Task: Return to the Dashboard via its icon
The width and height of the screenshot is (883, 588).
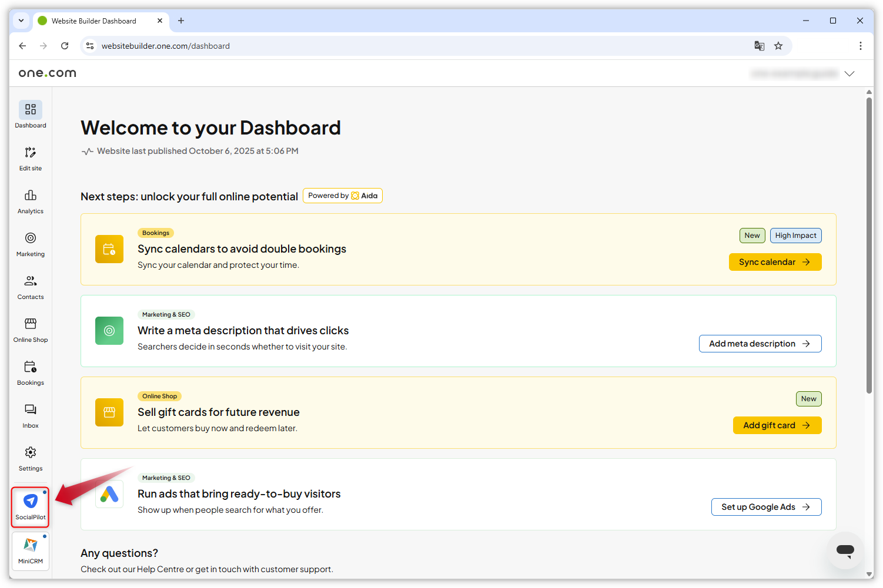Action: click(30, 115)
